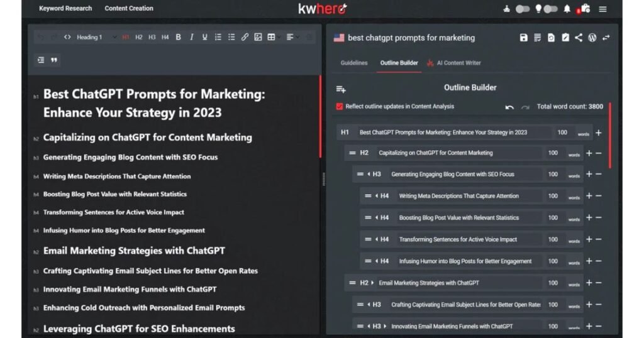Switch to the Guidelines tab

[354, 63]
